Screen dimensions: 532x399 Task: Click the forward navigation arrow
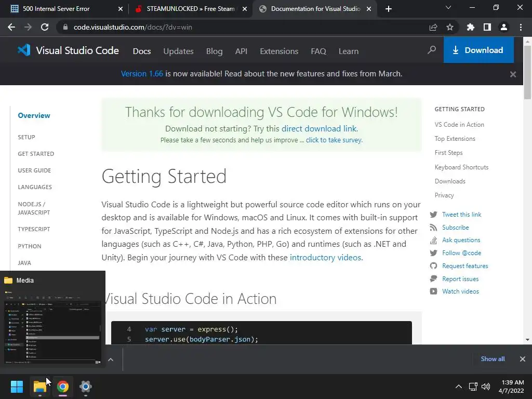[28, 27]
